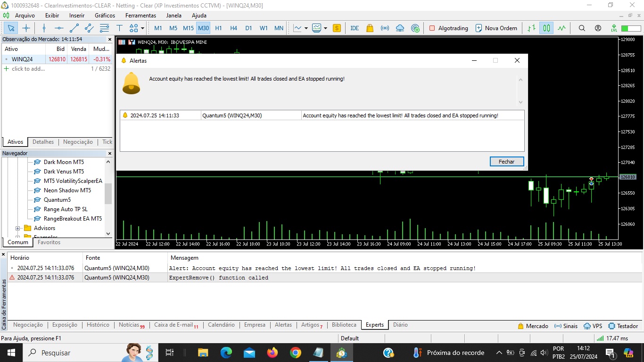The height and width of the screenshot is (362, 644).
Task: Open Microsoft Edge from the taskbar
Action: (226, 353)
